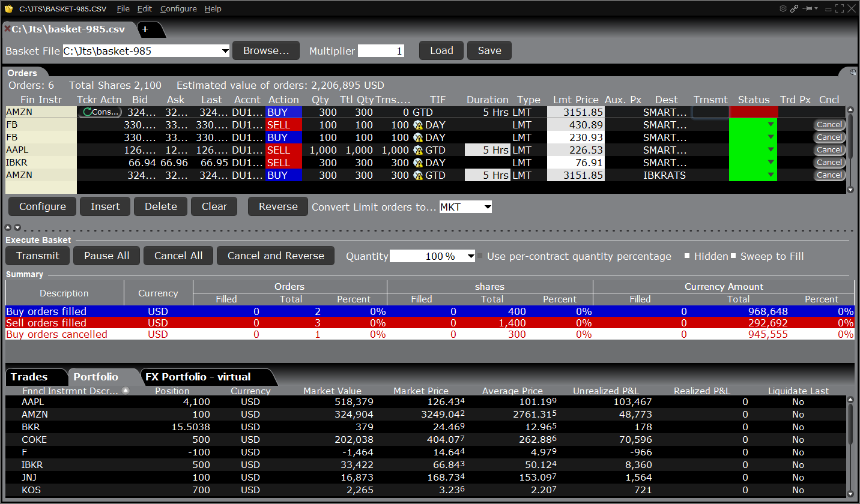The width and height of the screenshot is (860, 504).
Task: Click the wrench icon at Orders panel corner
Action: [x=853, y=72]
